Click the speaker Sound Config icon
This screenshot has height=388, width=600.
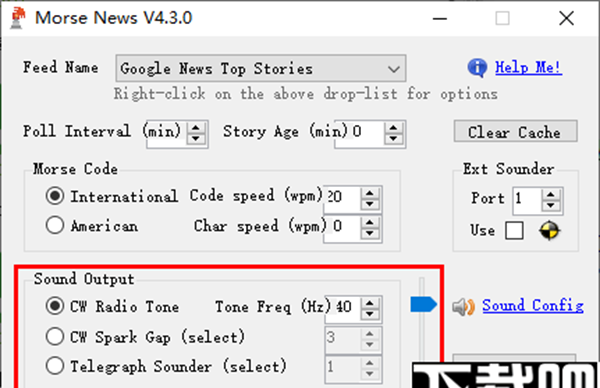(463, 307)
